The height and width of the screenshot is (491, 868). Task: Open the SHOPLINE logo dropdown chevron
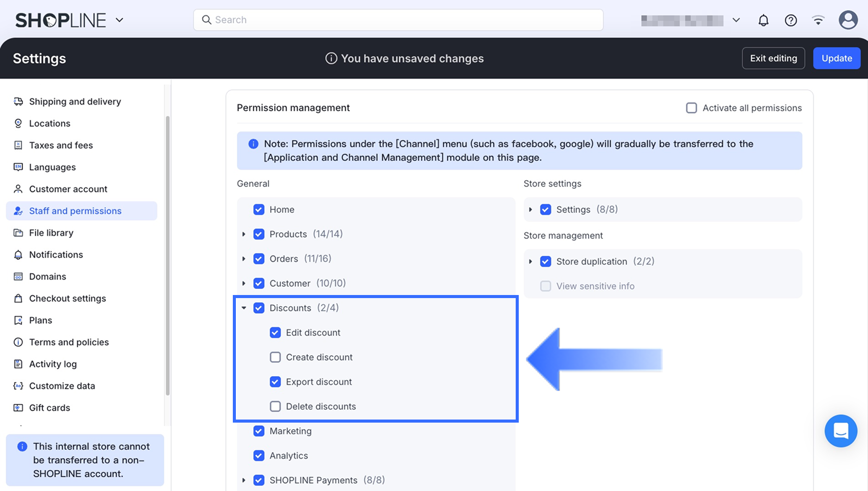119,20
